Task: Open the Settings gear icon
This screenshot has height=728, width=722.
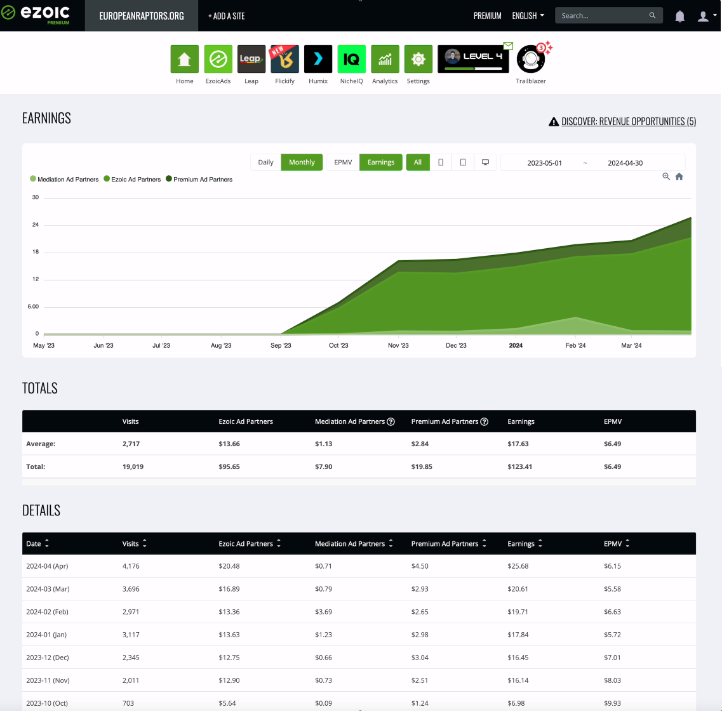Action: tap(418, 59)
